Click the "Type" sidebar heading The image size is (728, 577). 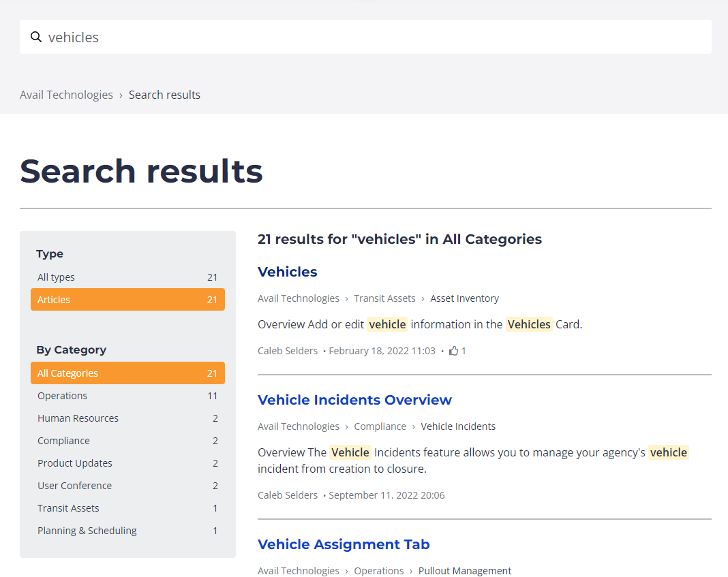tap(50, 253)
